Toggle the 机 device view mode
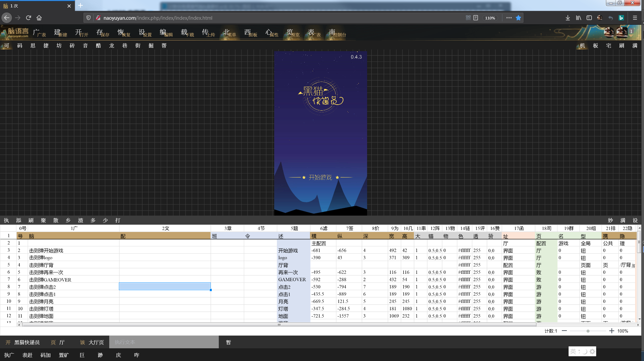Screen dimensions: 644x361 click(582, 46)
